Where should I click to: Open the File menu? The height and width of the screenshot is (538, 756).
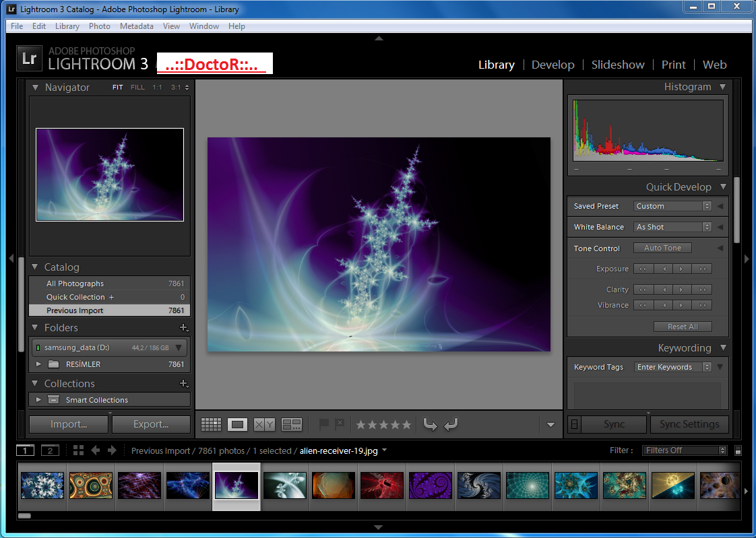(17, 26)
